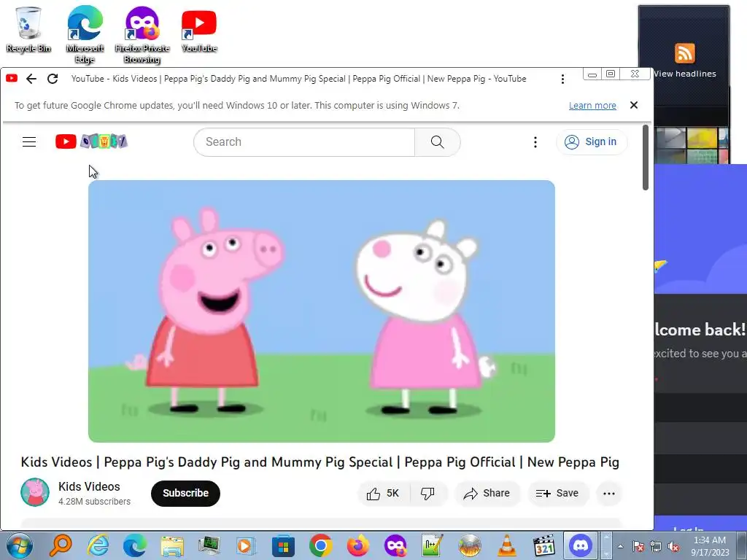Go back with the browser back arrow
Image resolution: width=747 pixels, height=560 pixels.
coord(31,79)
